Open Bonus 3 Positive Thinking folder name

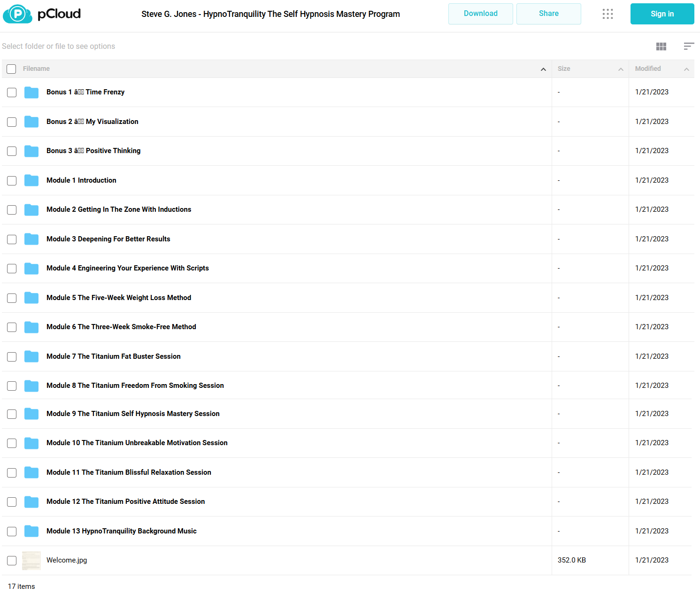tap(93, 151)
